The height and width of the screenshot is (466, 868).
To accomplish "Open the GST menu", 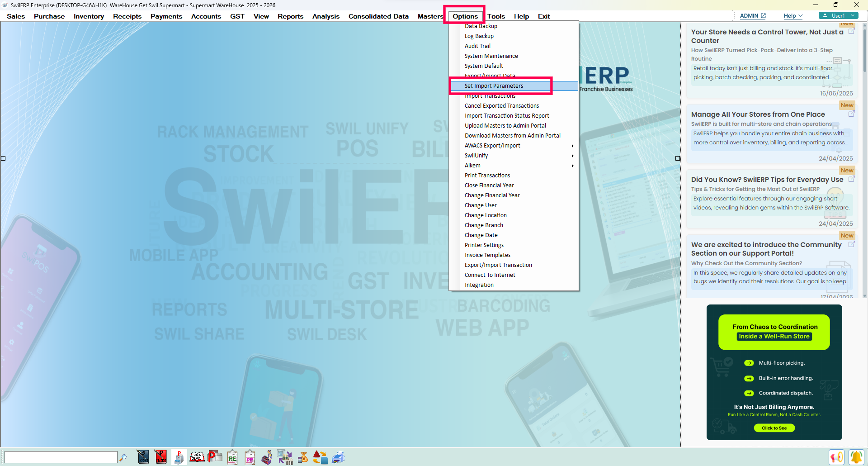I will 237,16.
